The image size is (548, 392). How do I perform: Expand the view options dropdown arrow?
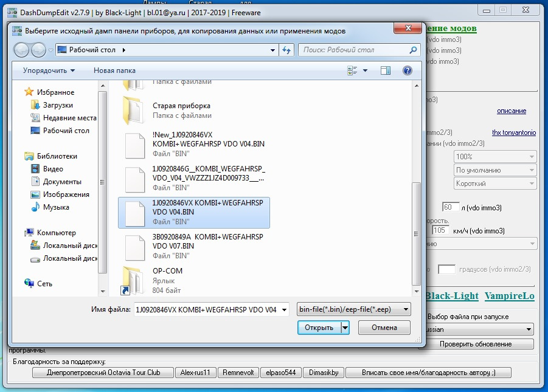365,70
